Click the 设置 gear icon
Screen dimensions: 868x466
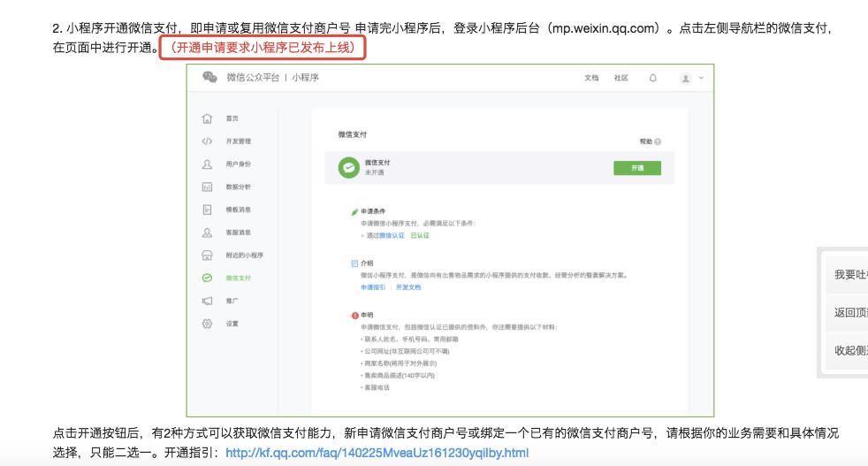pos(207,324)
